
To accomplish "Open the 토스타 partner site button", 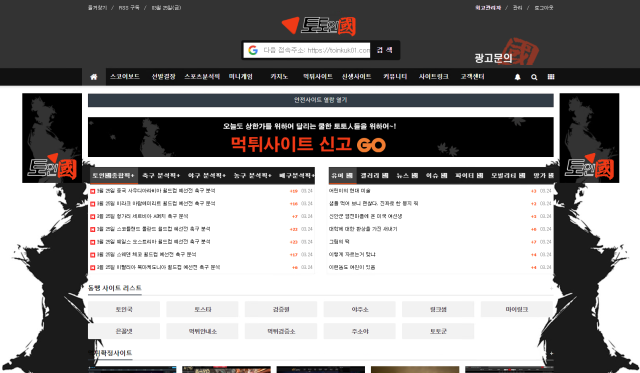I will tap(202, 309).
